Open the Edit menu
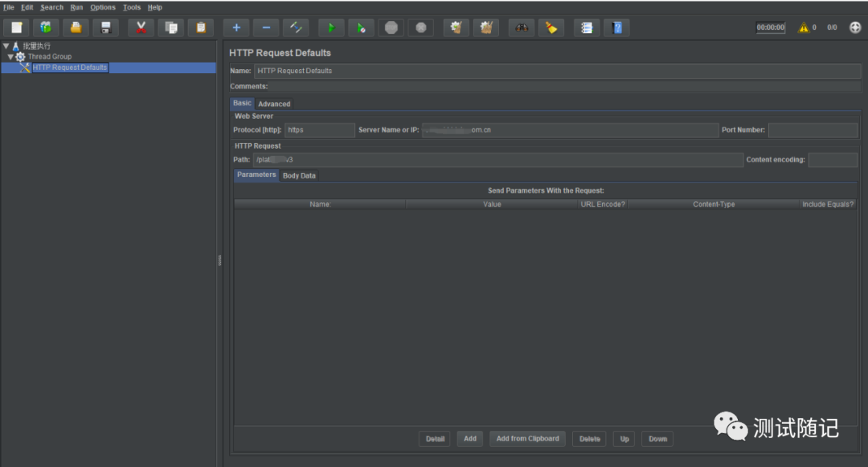Screen dimensions: 868x467 (27, 7)
